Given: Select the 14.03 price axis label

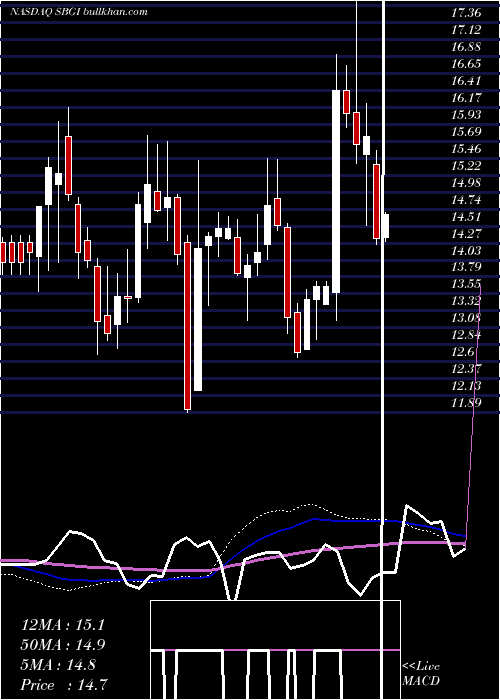Looking at the screenshot, I should coord(466,251).
